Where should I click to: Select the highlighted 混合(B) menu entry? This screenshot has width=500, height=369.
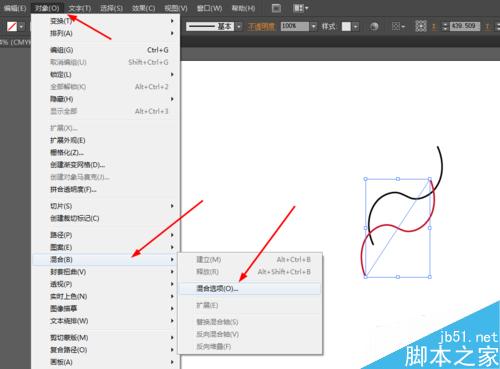pyautogui.click(x=106, y=259)
